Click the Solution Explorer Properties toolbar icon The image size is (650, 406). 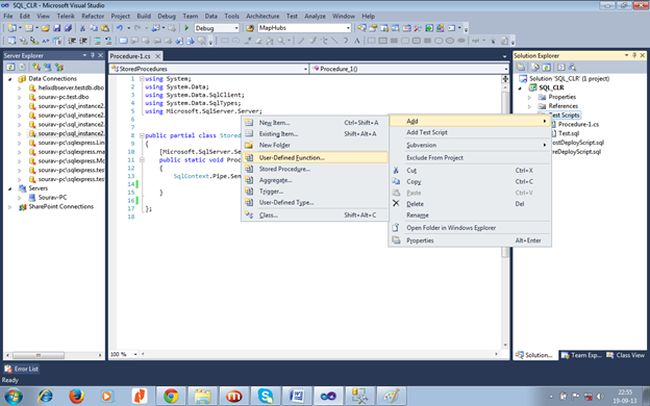coord(521,67)
